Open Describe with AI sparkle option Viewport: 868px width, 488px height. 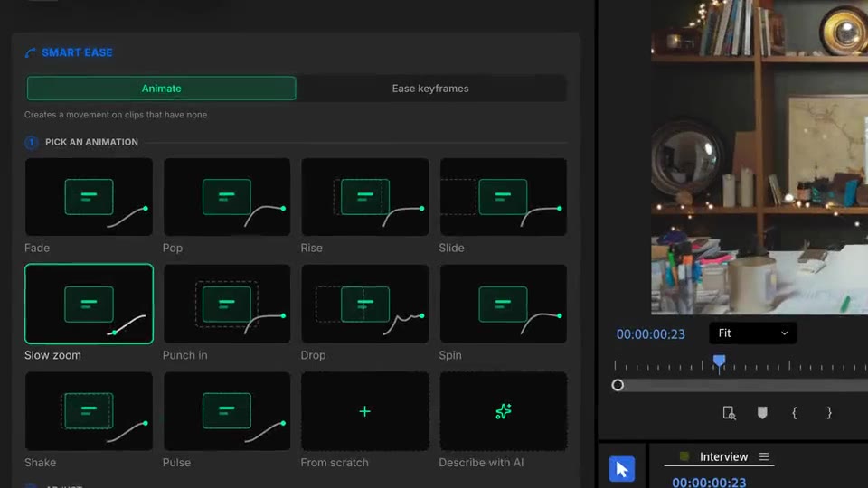pos(503,411)
